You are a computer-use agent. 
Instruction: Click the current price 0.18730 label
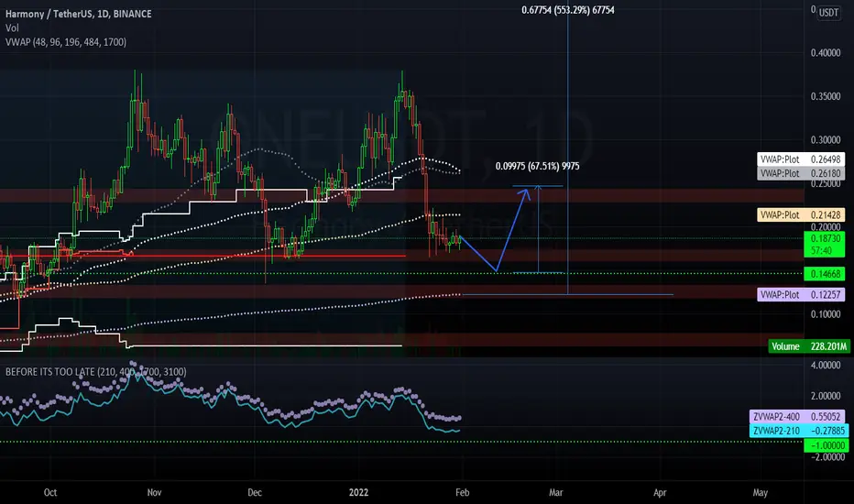click(x=825, y=238)
